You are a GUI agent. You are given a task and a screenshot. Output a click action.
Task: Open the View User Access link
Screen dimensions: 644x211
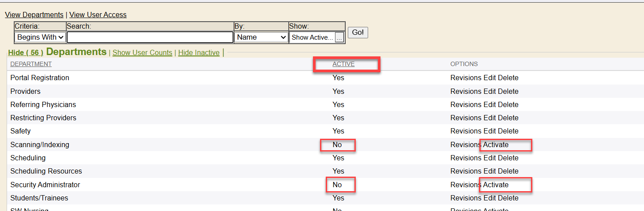click(98, 15)
